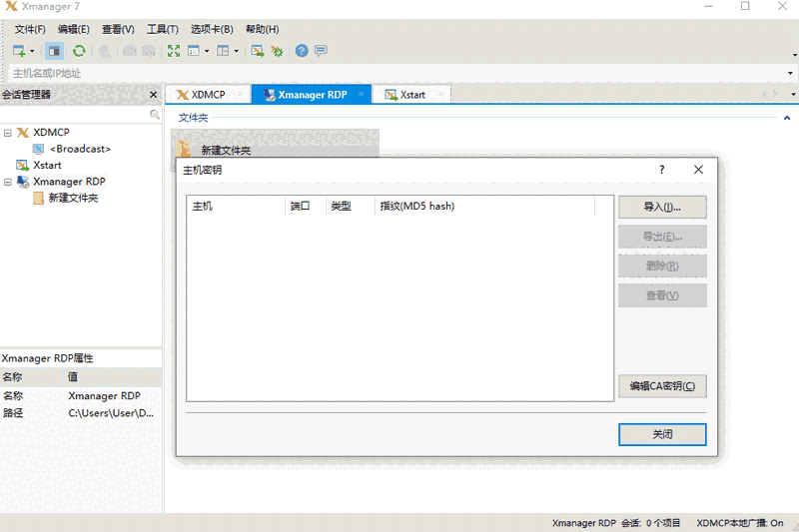Toggle the session manager panel icon
799x532 pixels.
click(x=54, y=51)
